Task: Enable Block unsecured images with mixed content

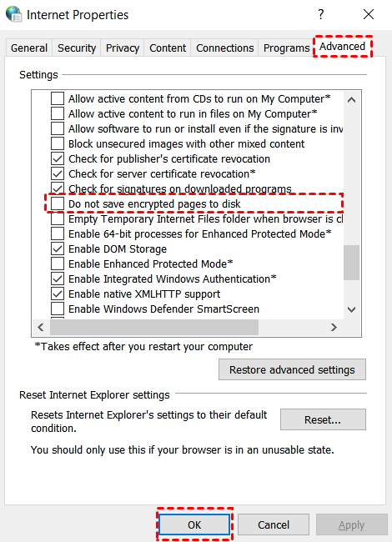Action: (x=58, y=143)
